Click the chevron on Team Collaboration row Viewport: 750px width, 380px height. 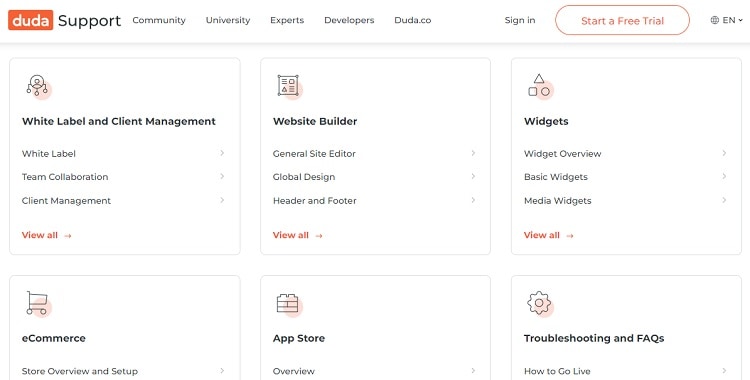(x=222, y=176)
